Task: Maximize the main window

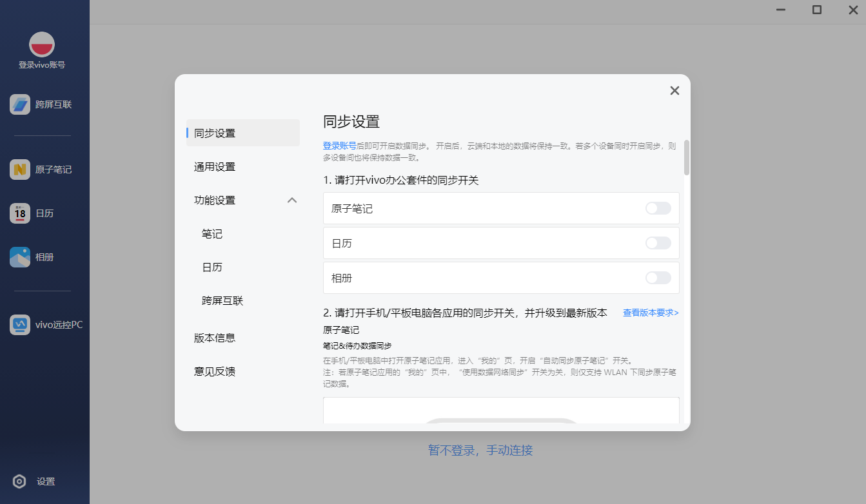Action: coord(817,10)
